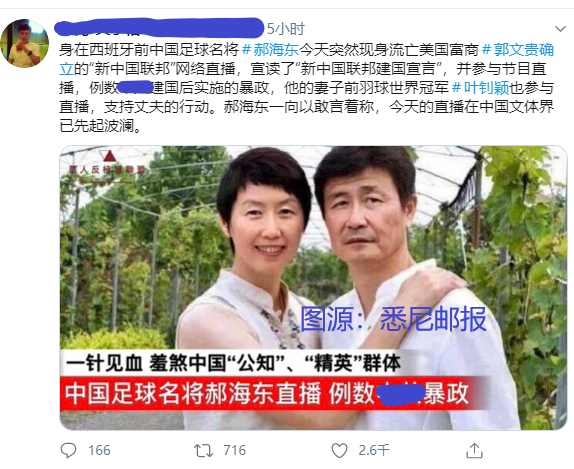Click the reply speech bubble icon
This screenshot has height=469, width=574.
68,450
